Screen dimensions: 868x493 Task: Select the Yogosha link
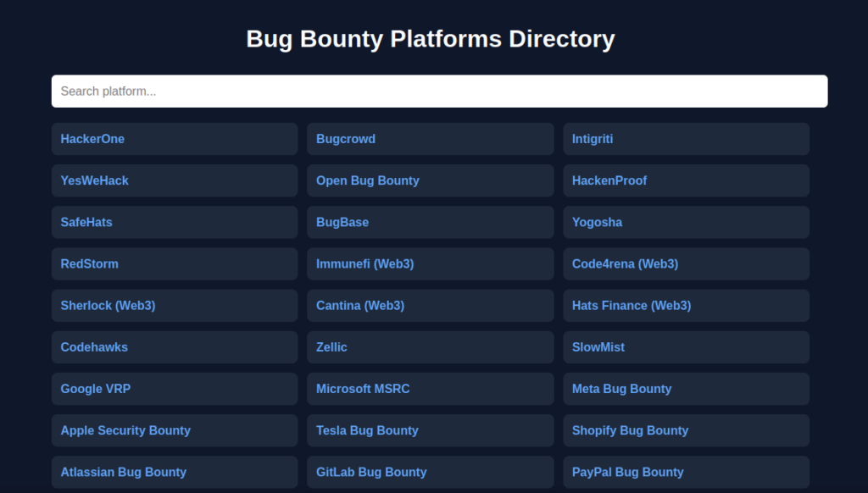(x=597, y=222)
